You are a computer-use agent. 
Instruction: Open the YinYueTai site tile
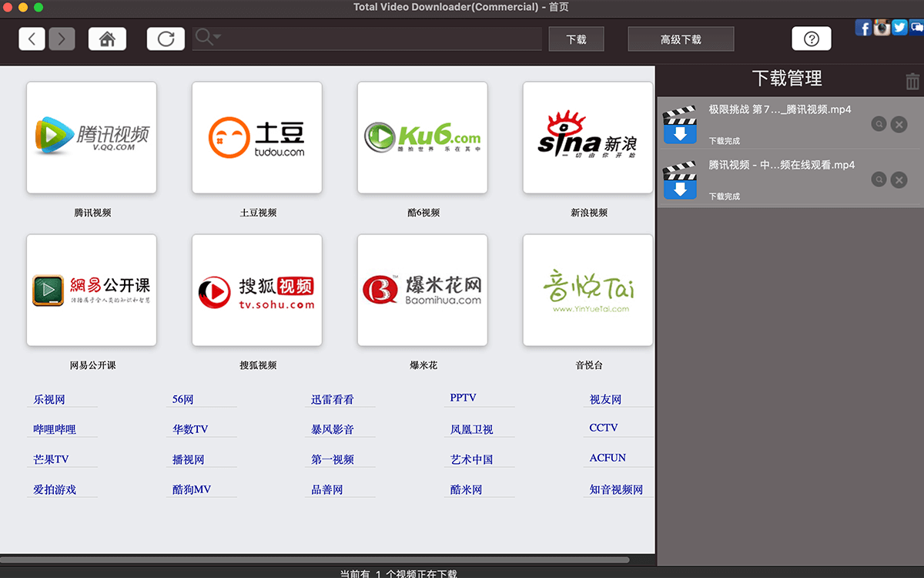point(588,290)
